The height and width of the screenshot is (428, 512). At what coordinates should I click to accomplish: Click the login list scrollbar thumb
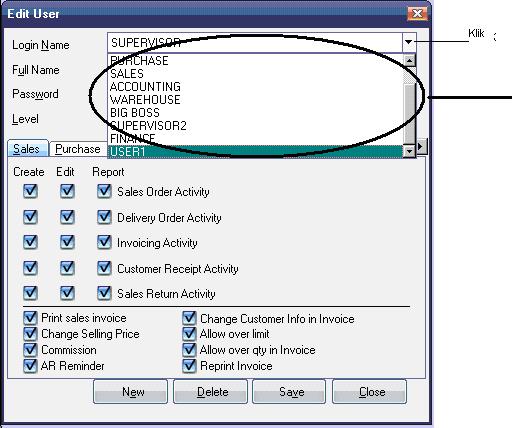[409, 113]
